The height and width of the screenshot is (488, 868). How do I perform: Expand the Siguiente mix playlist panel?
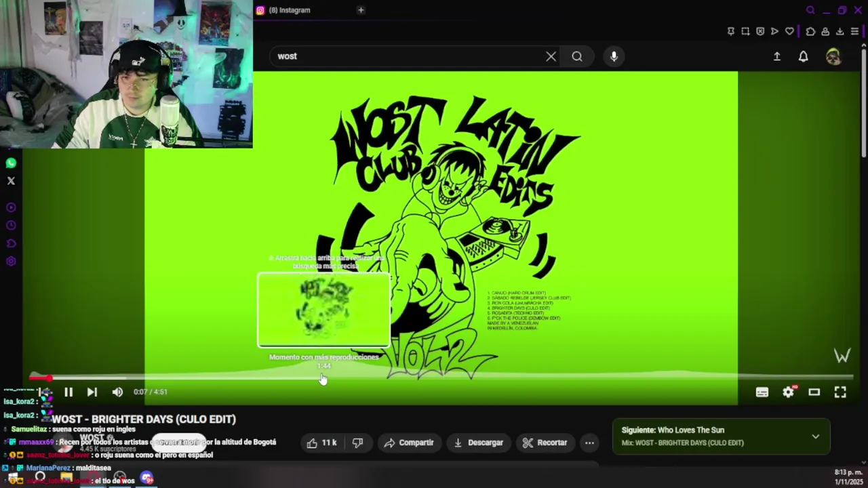click(816, 436)
